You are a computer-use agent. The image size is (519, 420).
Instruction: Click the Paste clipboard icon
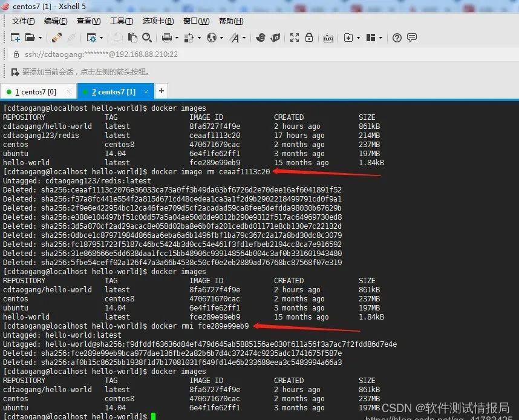point(132,38)
